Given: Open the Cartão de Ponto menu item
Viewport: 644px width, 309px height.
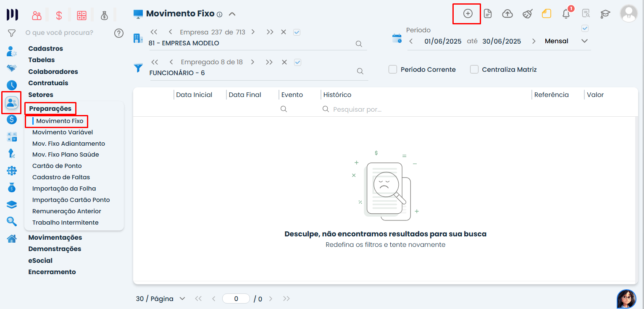Looking at the screenshot, I should (x=57, y=166).
